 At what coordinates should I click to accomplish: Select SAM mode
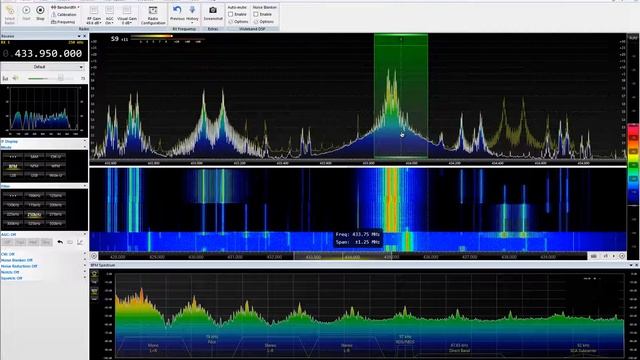(x=34, y=157)
